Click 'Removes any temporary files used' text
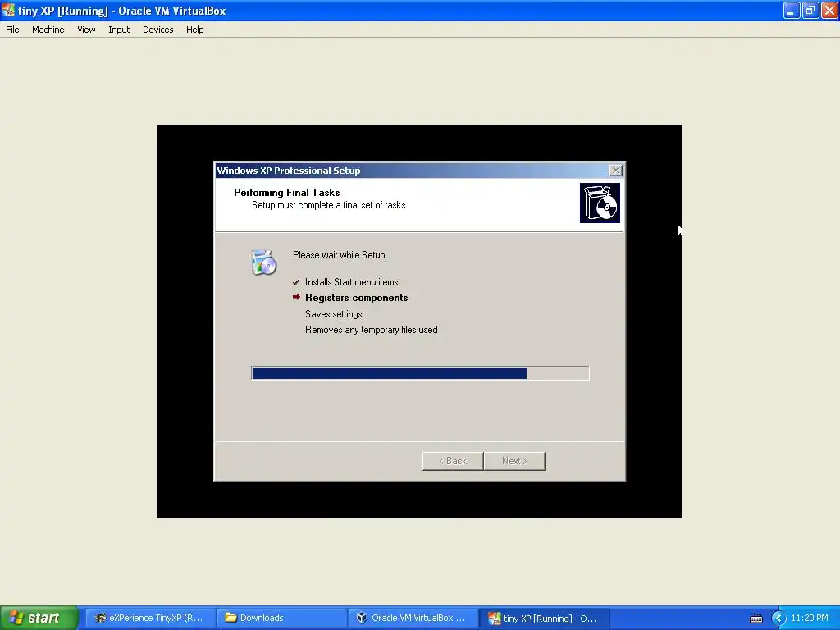This screenshot has width=840, height=630. [x=372, y=330]
